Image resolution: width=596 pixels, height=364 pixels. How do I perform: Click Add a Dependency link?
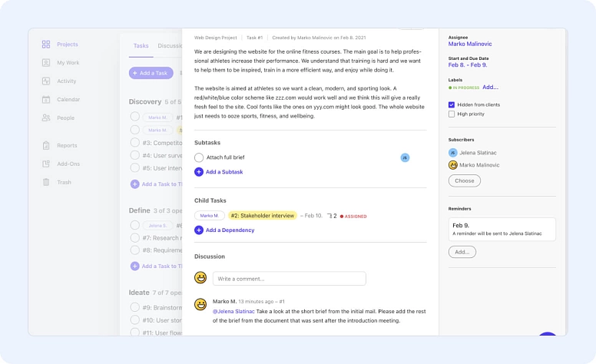pos(229,230)
